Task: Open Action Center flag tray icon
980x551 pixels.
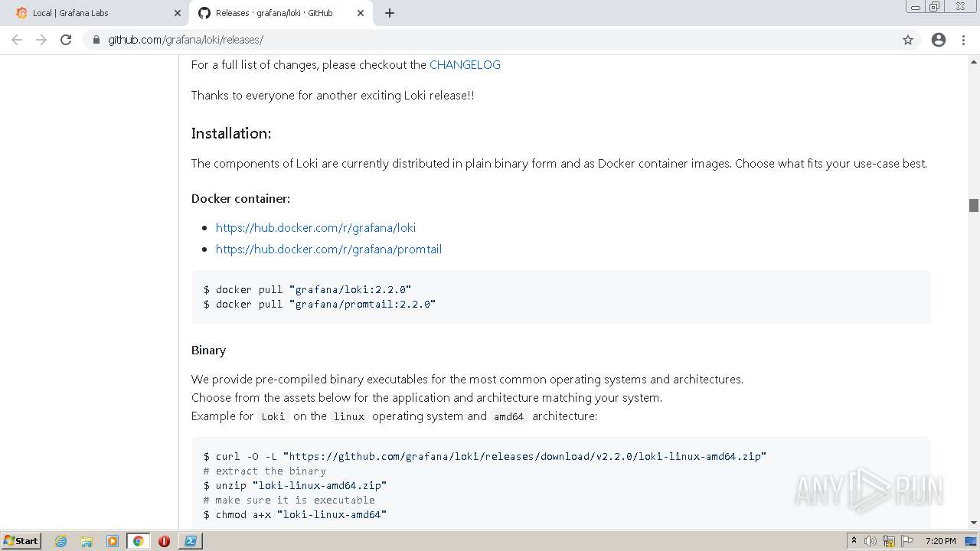Action: (907, 541)
